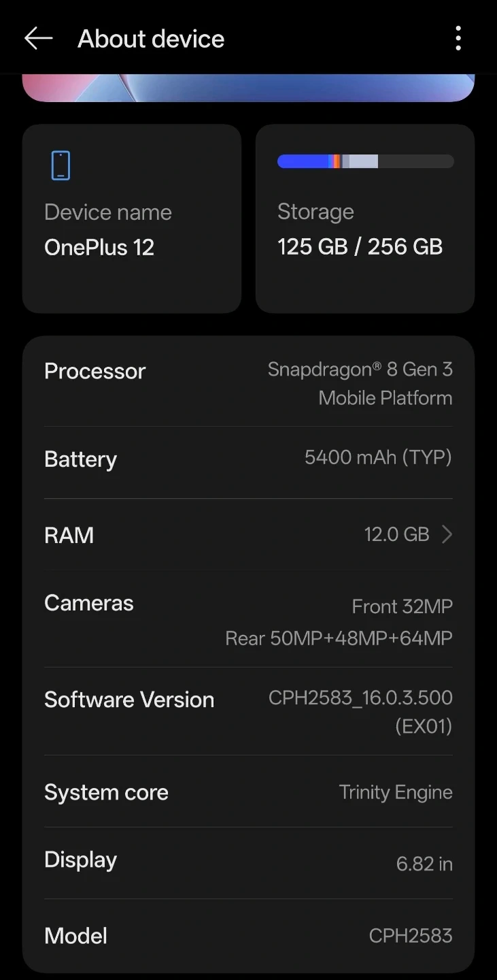Tap the 125 GB / 256 GB text
The width and height of the screenshot is (497, 980).
point(360,246)
